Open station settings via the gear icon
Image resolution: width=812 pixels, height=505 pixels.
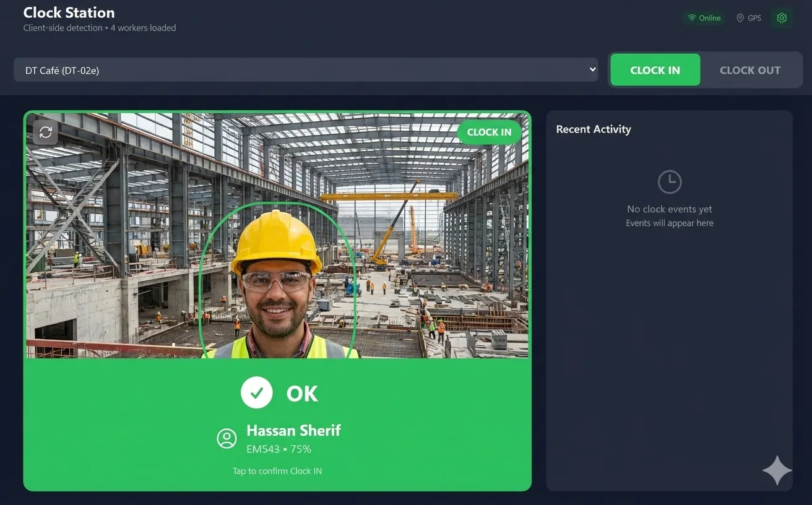781,17
